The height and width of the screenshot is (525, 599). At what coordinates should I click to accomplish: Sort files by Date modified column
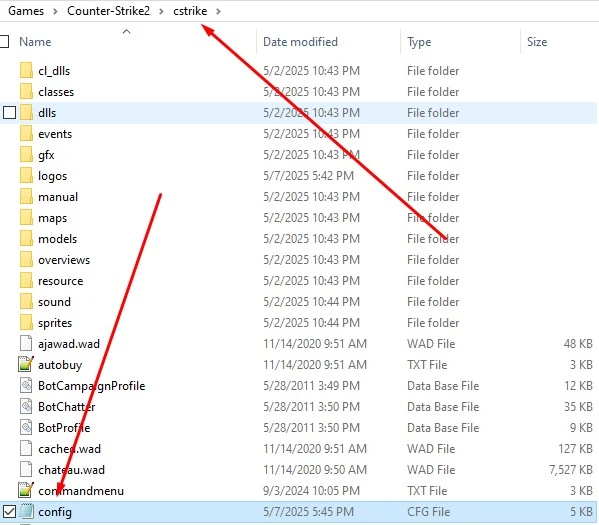click(x=300, y=42)
